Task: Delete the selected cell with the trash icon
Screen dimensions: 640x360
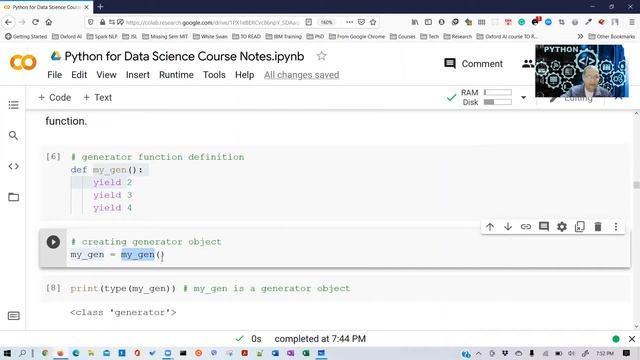Action: (x=598, y=227)
